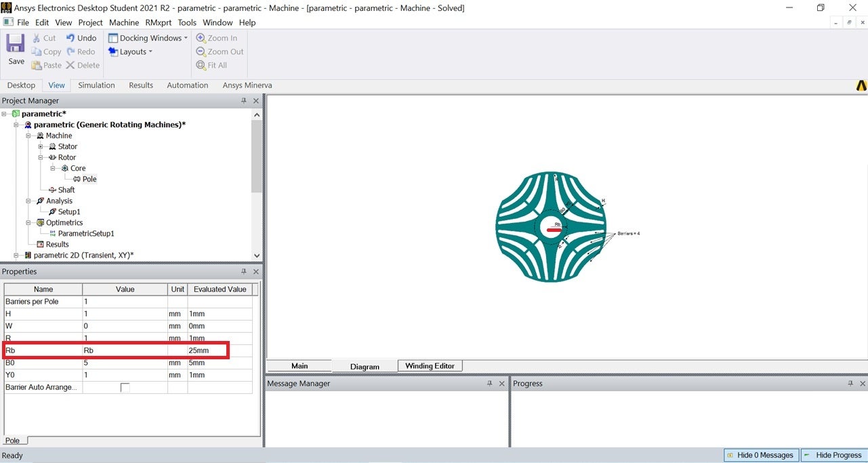868x463 pixels.
Task: Switch to the Ansys Minerva ribbon tab
Action: click(247, 85)
